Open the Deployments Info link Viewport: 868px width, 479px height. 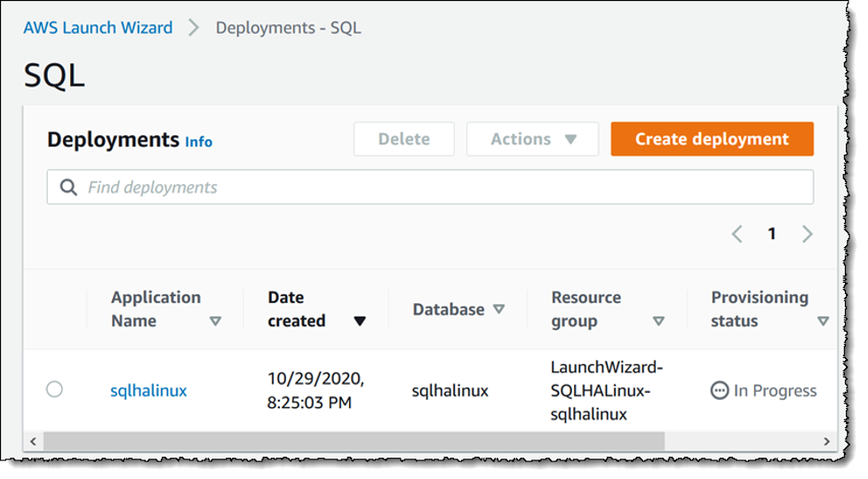tap(198, 141)
